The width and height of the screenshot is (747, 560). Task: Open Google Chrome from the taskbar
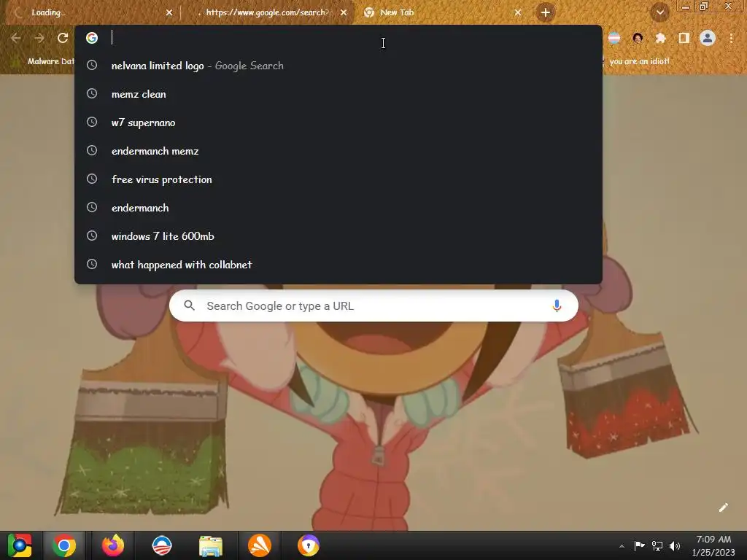[64, 545]
